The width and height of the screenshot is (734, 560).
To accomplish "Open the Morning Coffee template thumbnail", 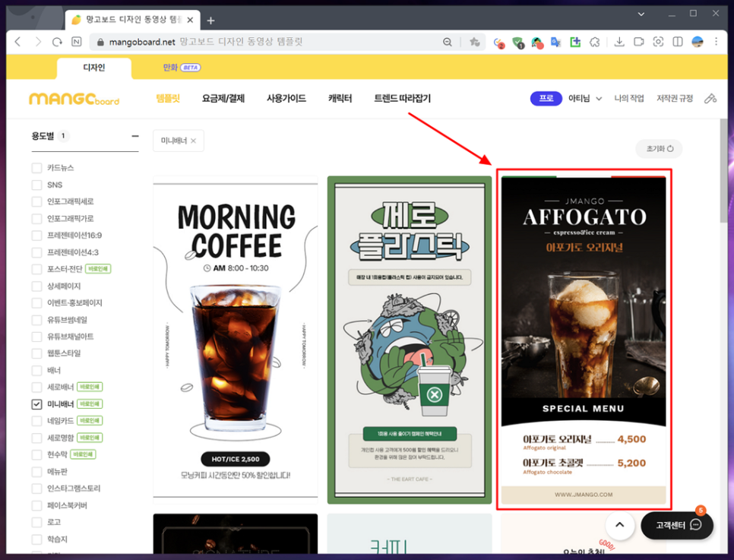I will click(236, 340).
